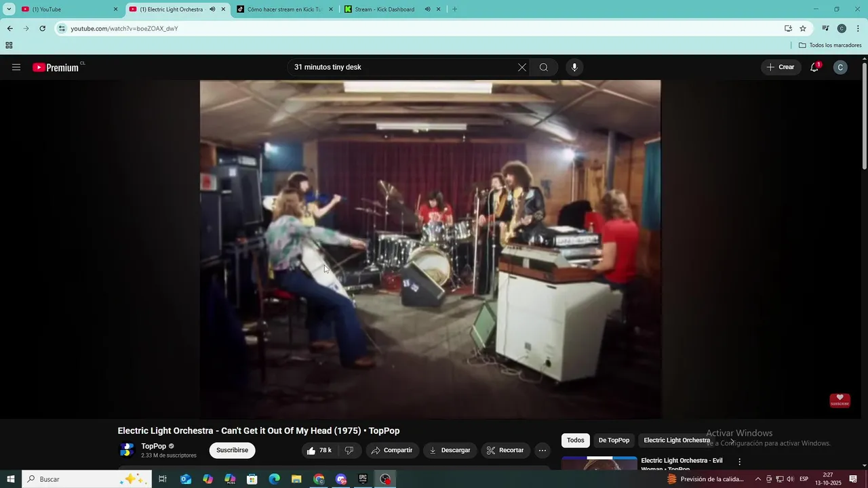Click the magnifier search button

pos(544,67)
